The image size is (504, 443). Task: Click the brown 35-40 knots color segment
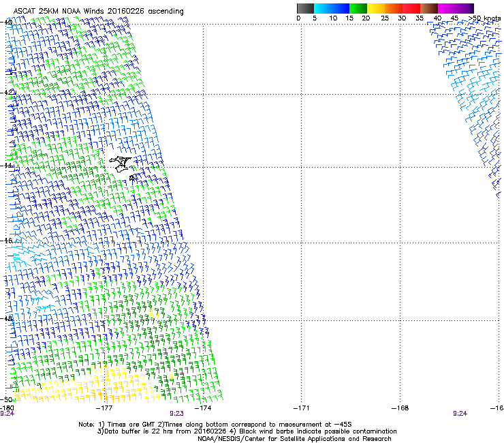point(429,8)
